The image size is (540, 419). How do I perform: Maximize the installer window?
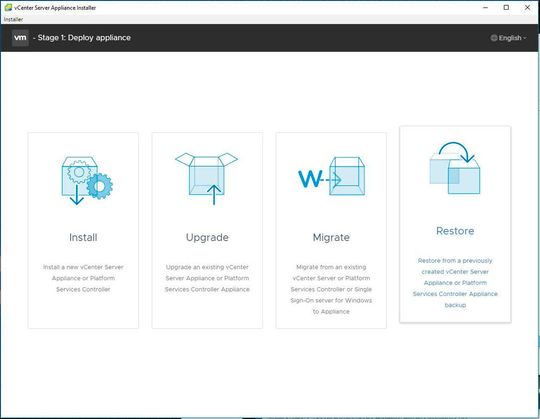(506, 7)
